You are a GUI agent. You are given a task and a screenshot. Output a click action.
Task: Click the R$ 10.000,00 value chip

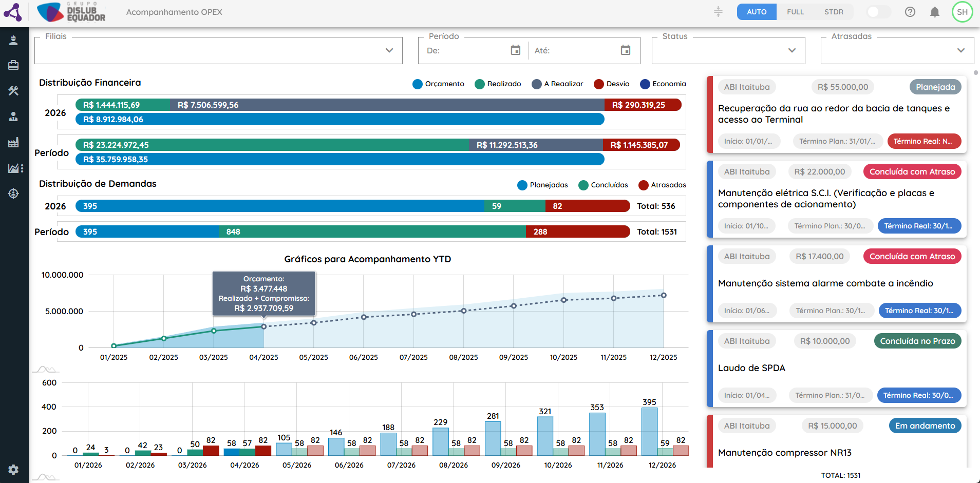(825, 341)
